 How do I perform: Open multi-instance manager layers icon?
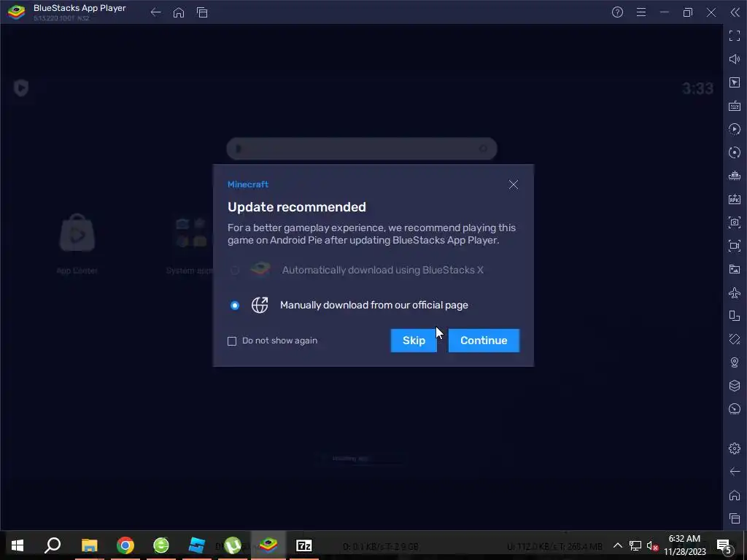click(735, 386)
